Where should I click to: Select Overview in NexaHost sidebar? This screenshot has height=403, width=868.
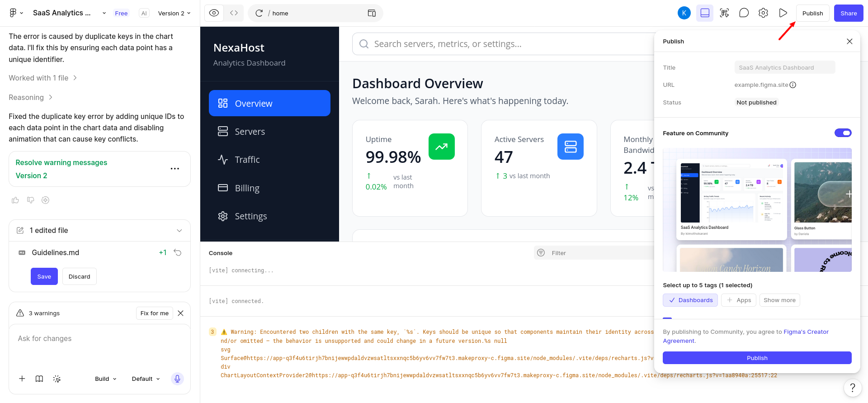(x=269, y=103)
